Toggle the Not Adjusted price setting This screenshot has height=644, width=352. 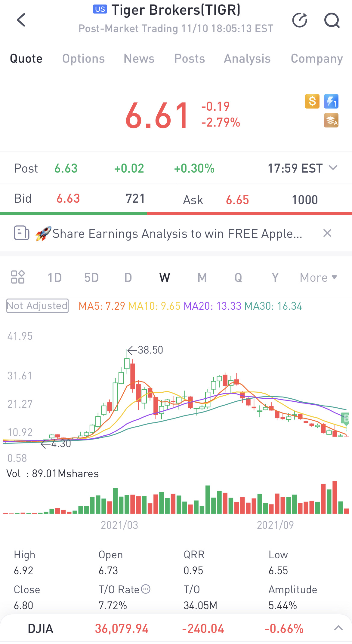pyautogui.click(x=37, y=306)
